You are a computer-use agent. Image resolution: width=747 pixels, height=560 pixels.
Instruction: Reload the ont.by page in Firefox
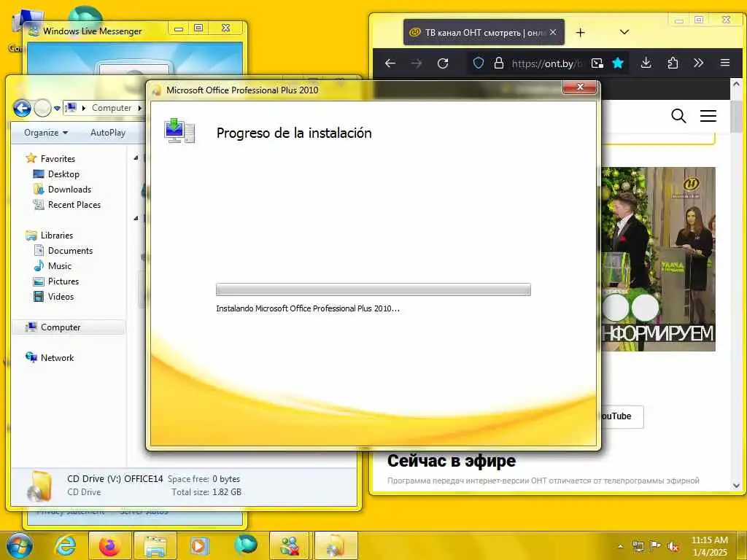443,63
